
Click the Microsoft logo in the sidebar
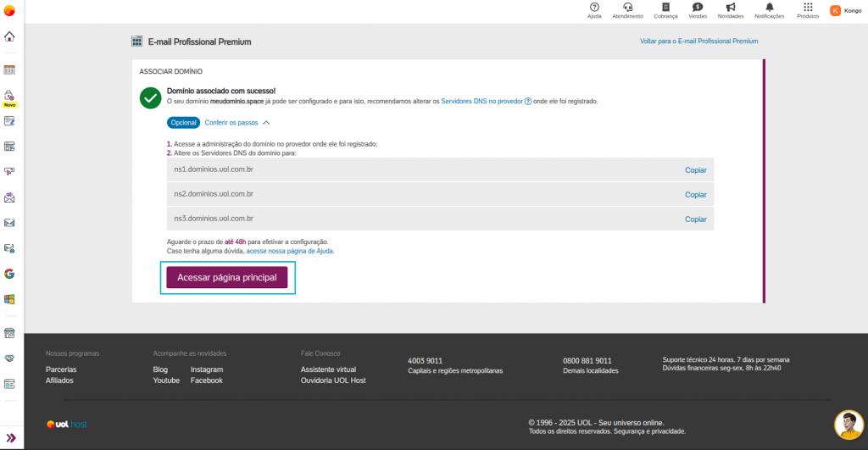pos(9,299)
